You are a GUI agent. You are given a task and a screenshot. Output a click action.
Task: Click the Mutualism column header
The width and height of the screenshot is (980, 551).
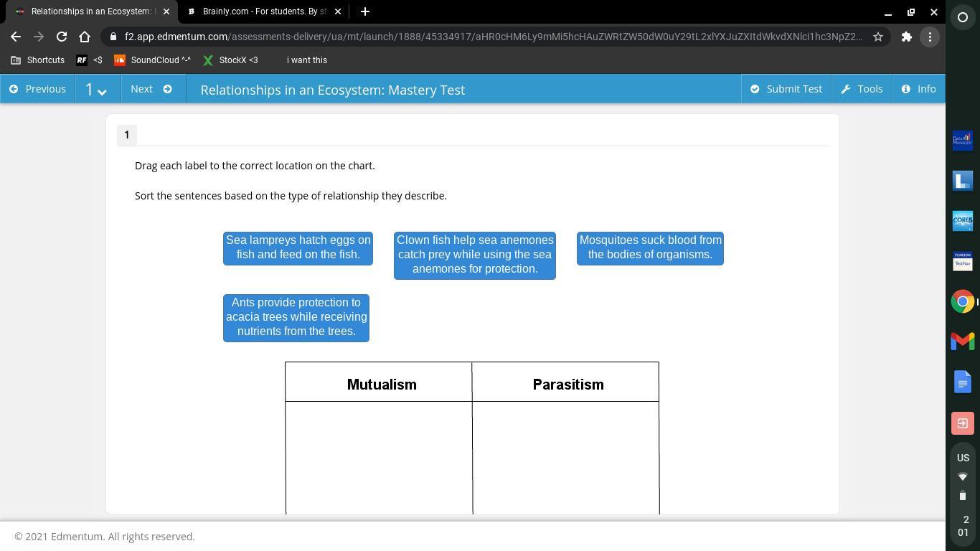pyautogui.click(x=382, y=385)
